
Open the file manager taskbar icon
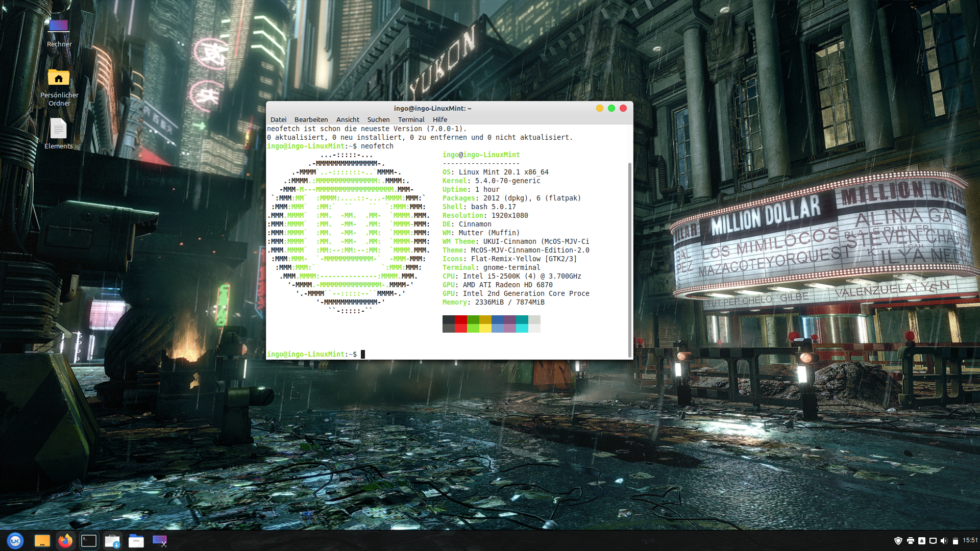pos(136,541)
